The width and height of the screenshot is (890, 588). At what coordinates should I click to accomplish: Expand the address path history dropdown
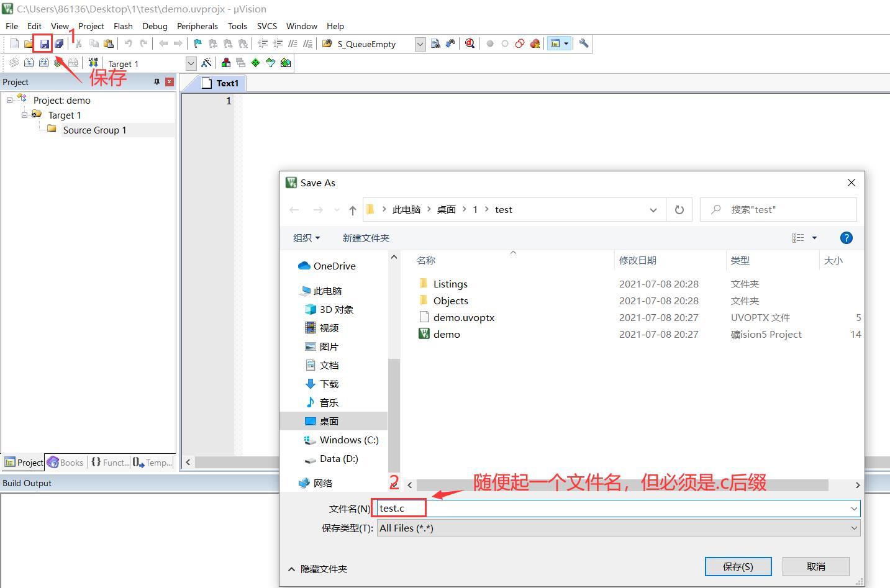(x=653, y=210)
